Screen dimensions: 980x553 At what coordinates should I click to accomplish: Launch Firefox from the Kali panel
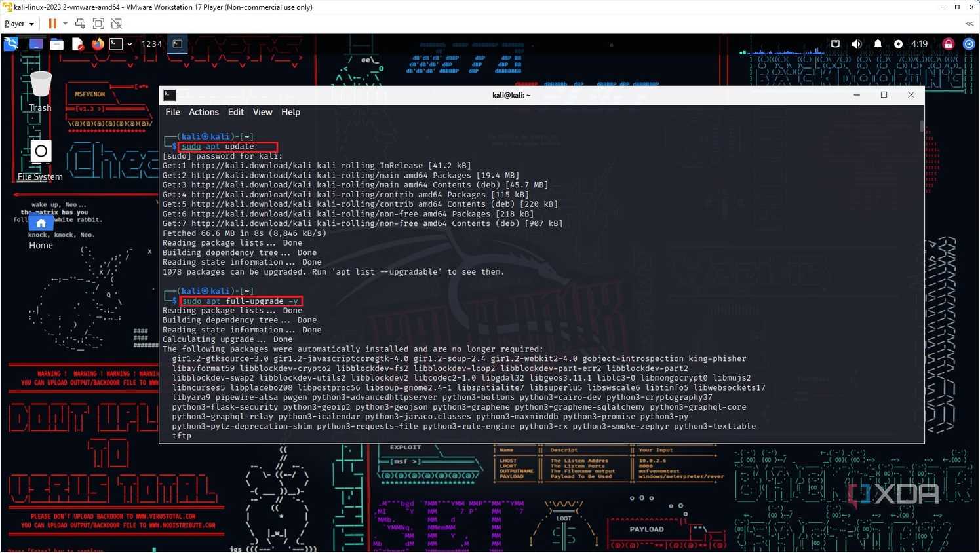pos(98,44)
